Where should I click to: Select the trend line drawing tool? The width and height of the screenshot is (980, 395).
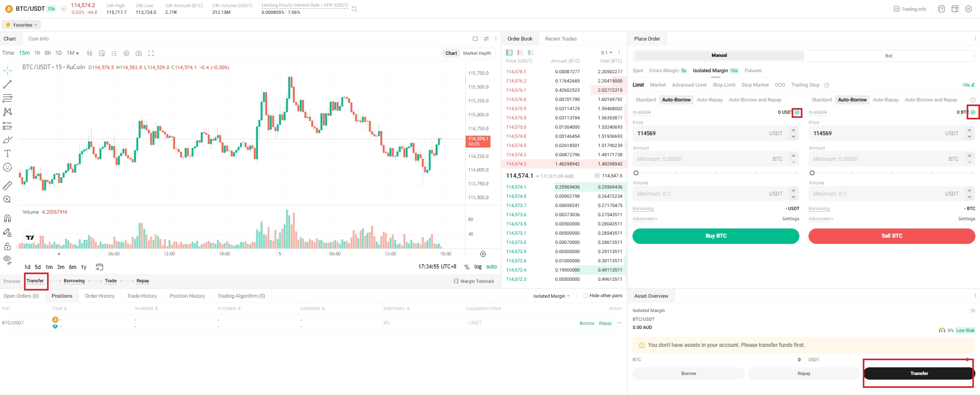click(8, 84)
